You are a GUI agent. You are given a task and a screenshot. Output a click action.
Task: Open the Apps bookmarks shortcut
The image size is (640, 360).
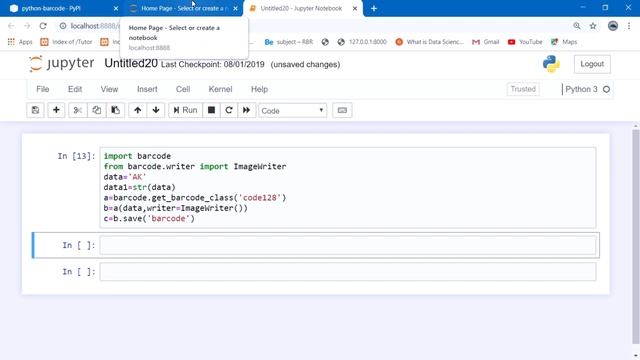[x=20, y=42]
